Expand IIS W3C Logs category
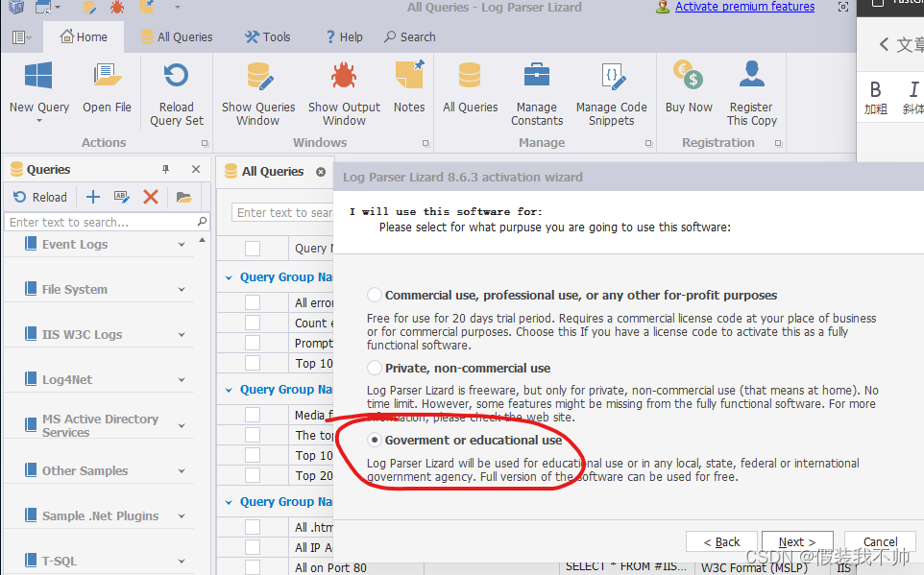Screen dimensions: 924x575 [182, 335]
